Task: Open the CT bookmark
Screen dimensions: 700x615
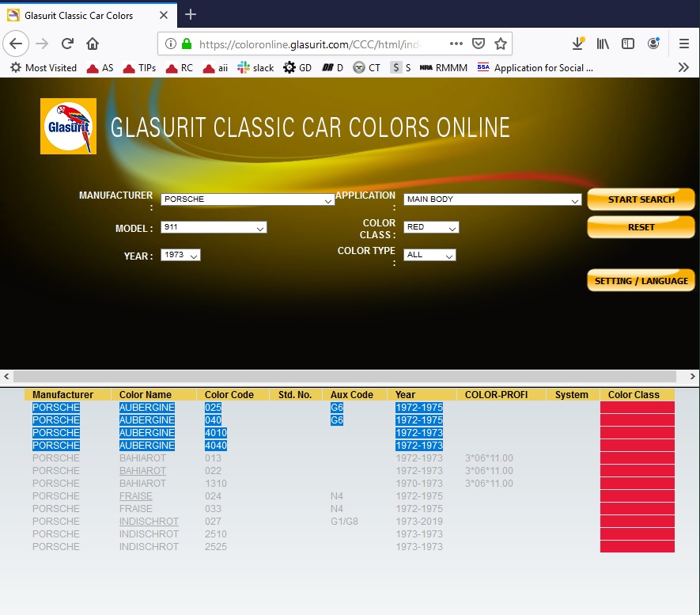Action: [366, 68]
